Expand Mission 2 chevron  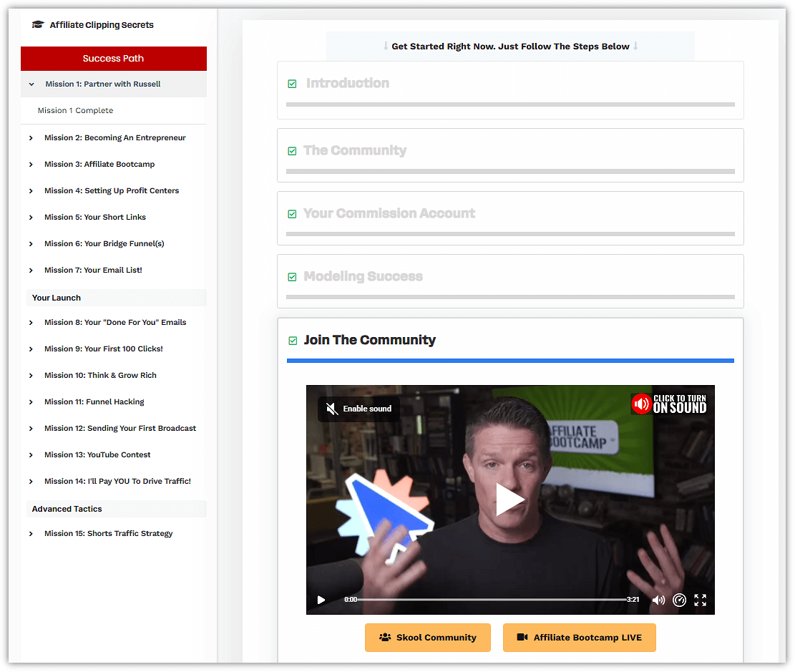click(31, 138)
